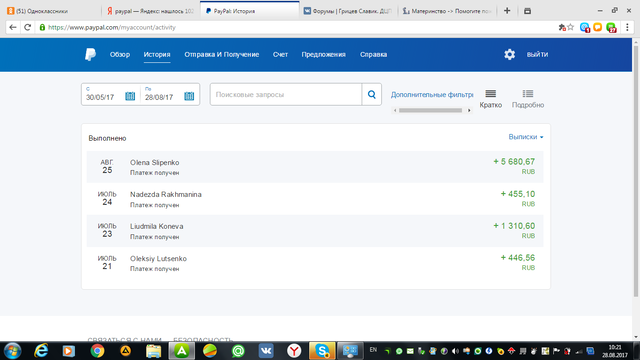Open Дополнительные фильтры link
Viewport: 640px width, 360px height.
point(432,95)
